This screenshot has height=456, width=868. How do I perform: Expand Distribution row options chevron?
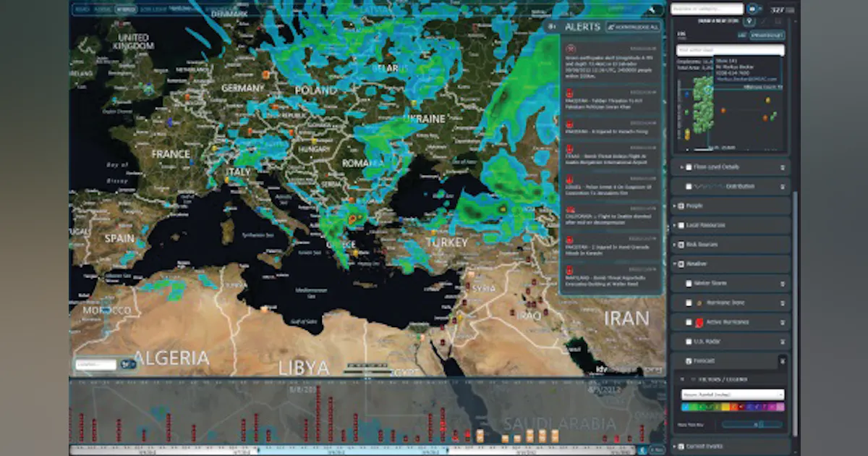point(783,187)
